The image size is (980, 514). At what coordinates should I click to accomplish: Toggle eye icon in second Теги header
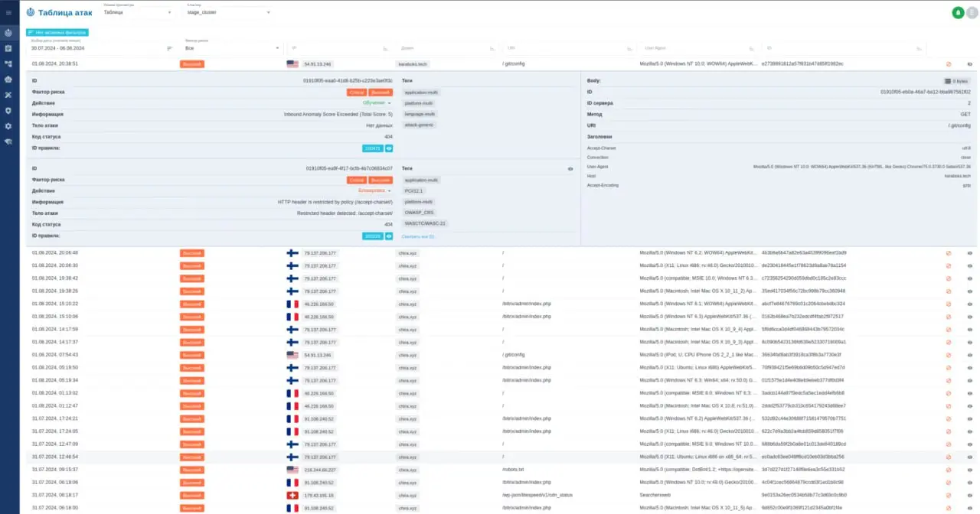(x=570, y=168)
